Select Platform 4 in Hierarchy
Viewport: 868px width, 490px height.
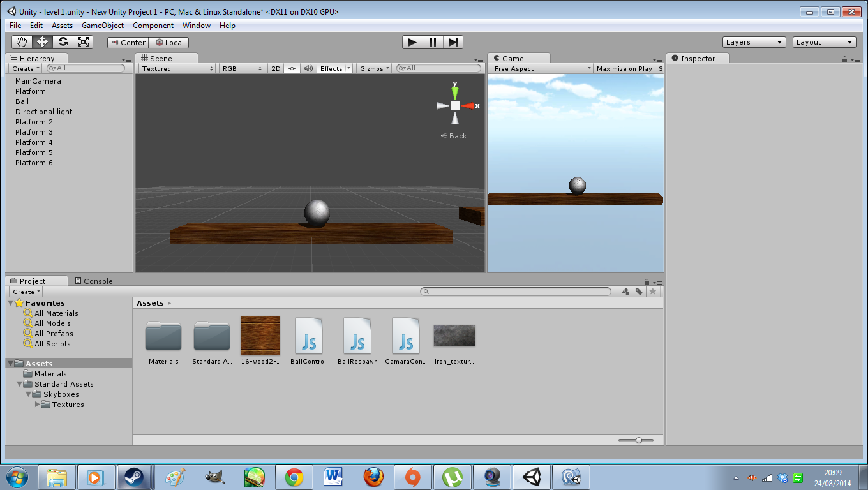pyautogui.click(x=34, y=142)
